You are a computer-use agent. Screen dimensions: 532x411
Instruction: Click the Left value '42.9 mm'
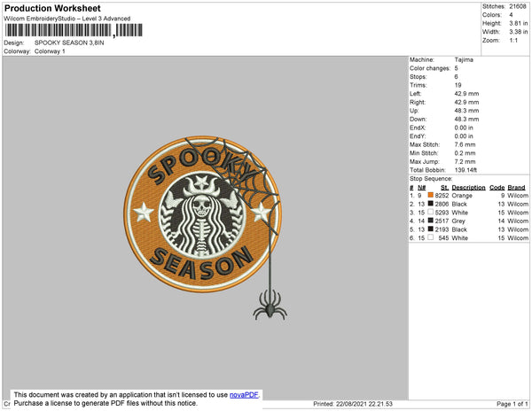467,94
